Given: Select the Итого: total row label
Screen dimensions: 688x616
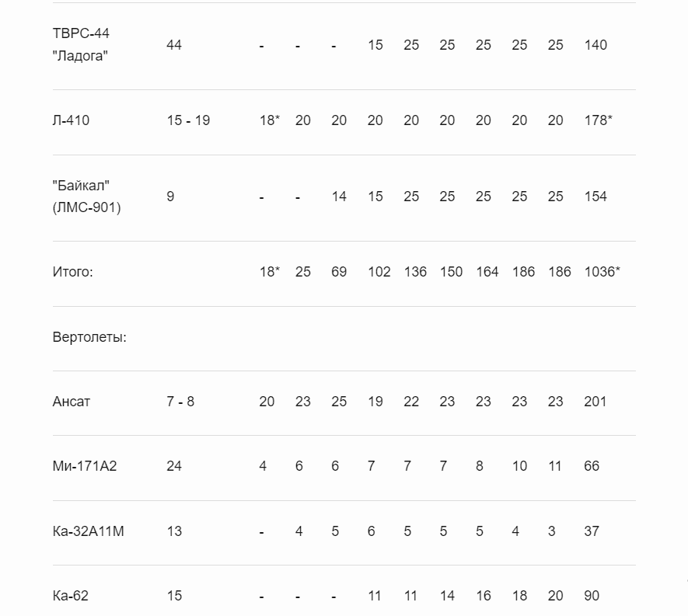Looking at the screenshot, I should (x=73, y=272).
